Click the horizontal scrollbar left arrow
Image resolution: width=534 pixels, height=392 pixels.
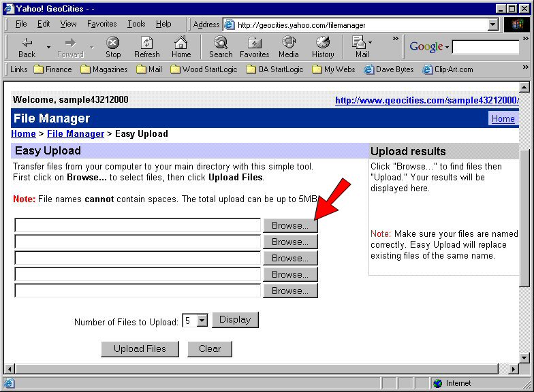point(10,369)
